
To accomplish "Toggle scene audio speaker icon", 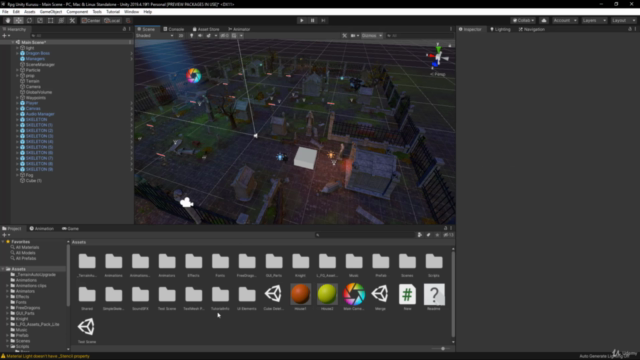I will pyautogui.click(x=200, y=36).
